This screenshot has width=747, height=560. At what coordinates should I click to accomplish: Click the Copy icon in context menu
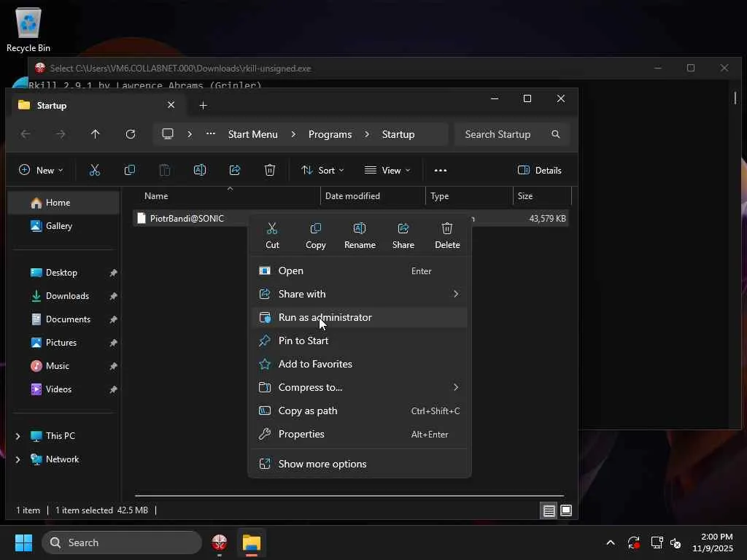316,235
